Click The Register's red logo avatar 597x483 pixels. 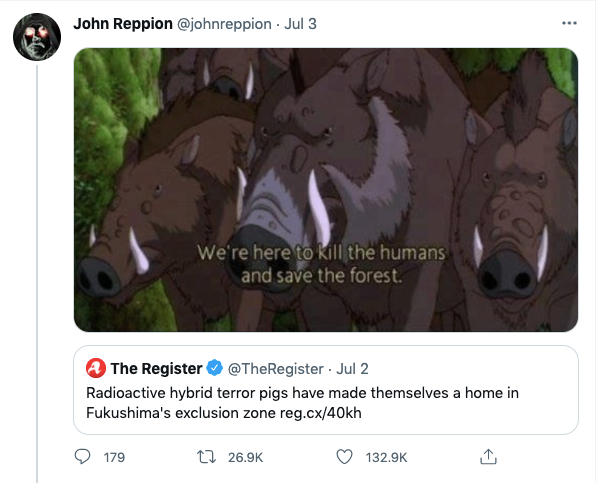pyautogui.click(x=96, y=368)
